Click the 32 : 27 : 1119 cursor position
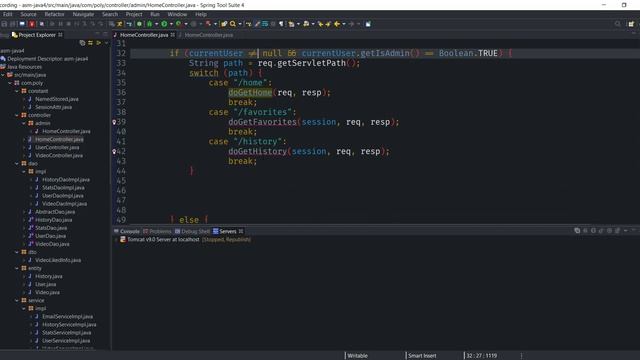Screen dimensions: 640x360 tap(482, 356)
